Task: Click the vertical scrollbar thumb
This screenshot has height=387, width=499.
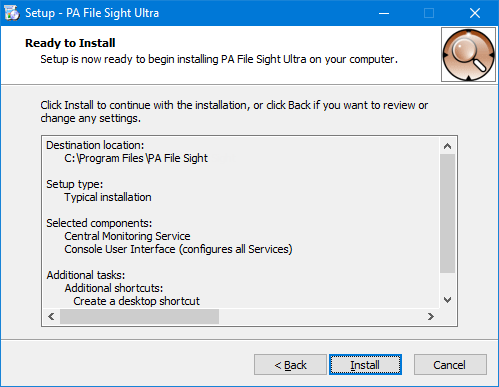Action: point(448,213)
